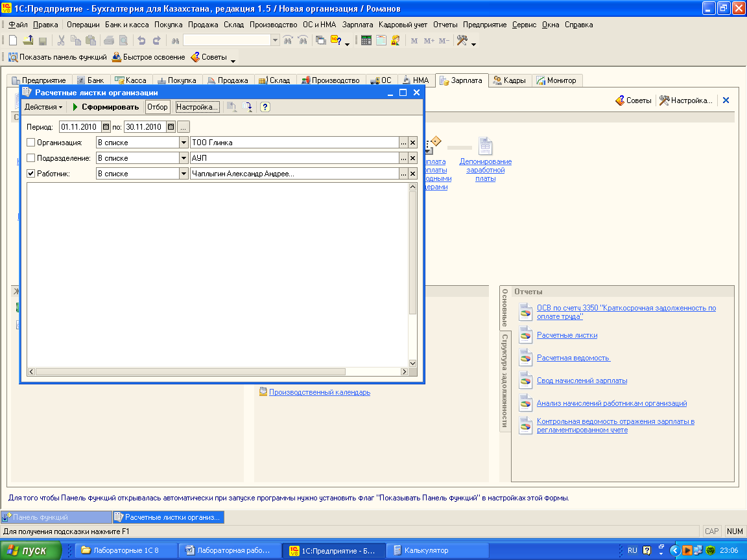Screen dimensions: 747x560
Task: Switch to the Производство tab
Action: coord(331,80)
